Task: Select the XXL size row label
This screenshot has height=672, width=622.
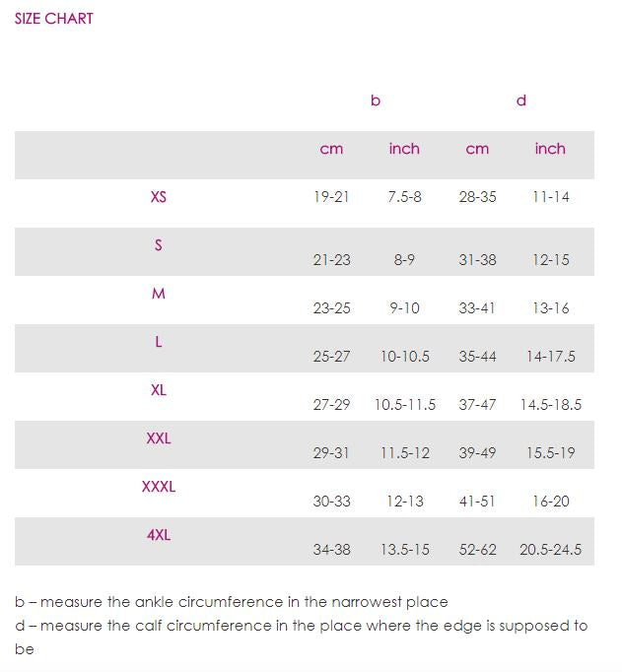Action: 159,438
